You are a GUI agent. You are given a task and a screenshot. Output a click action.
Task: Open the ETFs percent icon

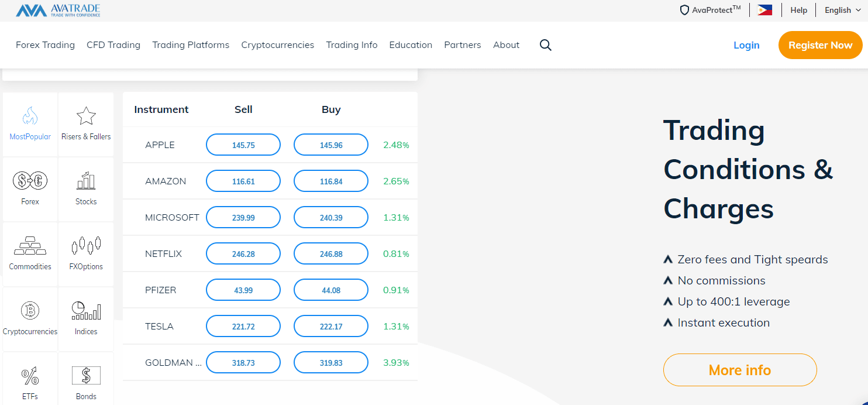30,375
